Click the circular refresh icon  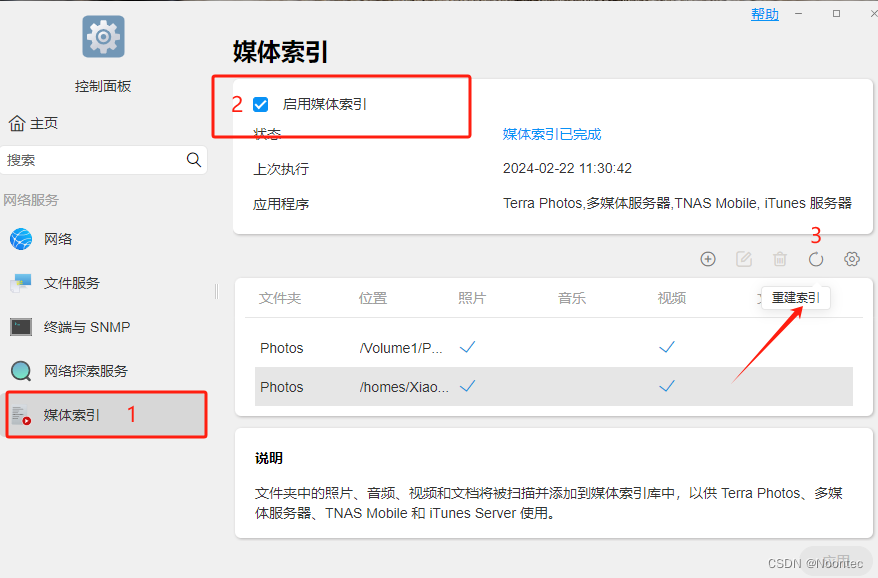pos(816,259)
